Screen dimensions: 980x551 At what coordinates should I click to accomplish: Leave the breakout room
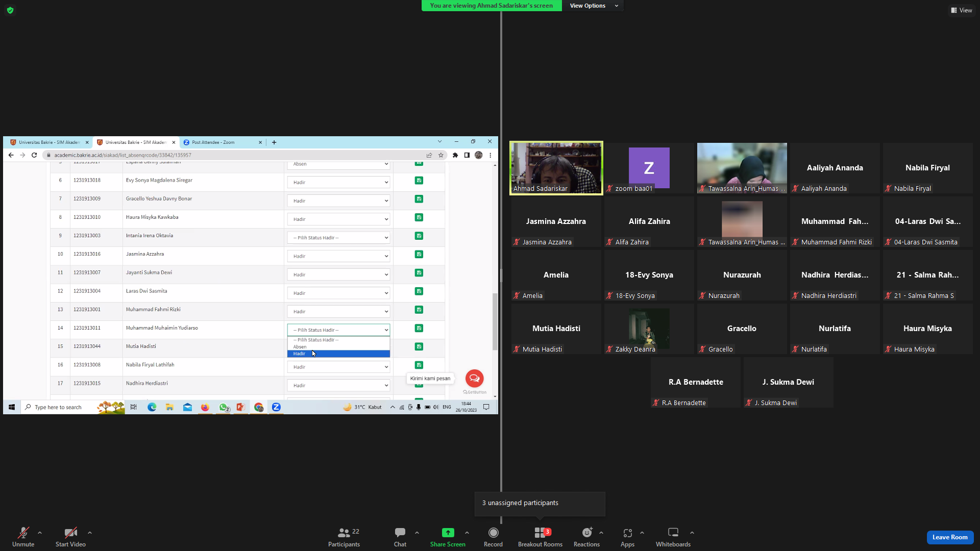pos(950,537)
